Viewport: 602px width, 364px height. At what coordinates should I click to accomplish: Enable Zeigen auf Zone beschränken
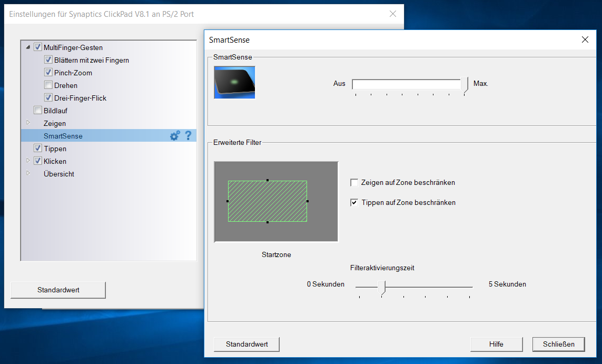354,183
